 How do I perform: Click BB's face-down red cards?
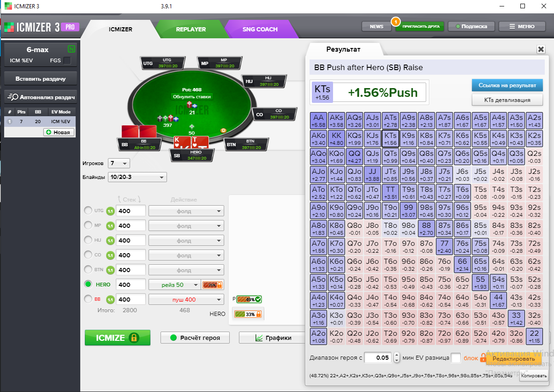pyautogui.click(x=139, y=131)
